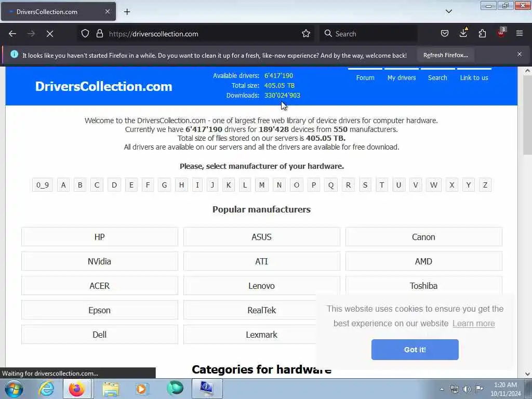Select manufacturers starting with P

[x=314, y=185]
